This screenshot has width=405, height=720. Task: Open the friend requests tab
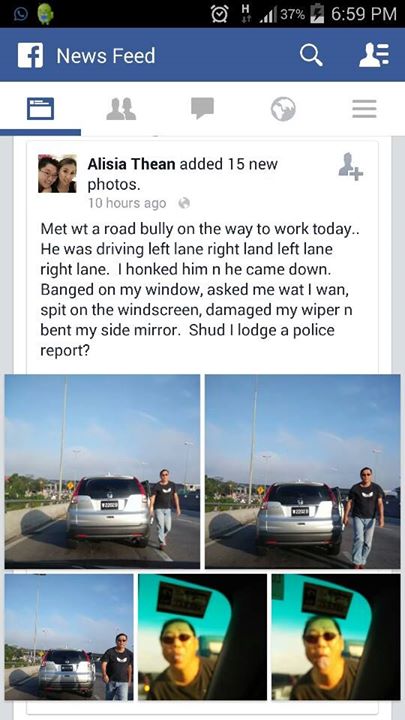click(121, 109)
